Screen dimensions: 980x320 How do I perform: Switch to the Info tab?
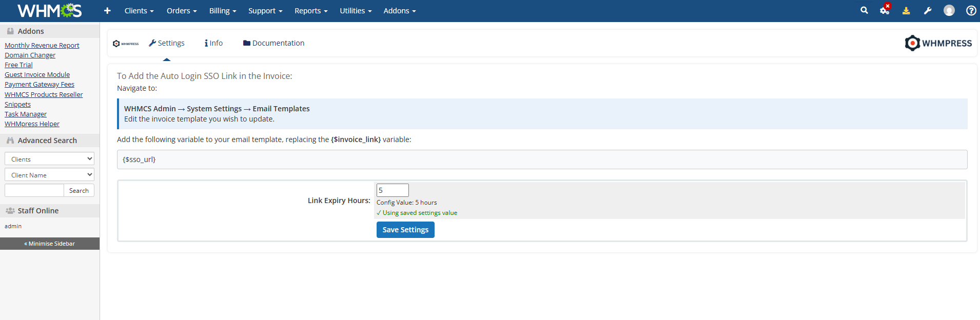click(x=213, y=43)
